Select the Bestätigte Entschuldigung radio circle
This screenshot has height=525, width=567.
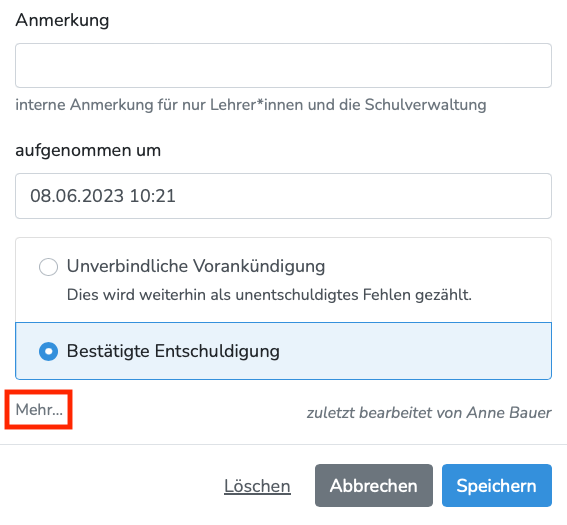[x=48, y=351]
